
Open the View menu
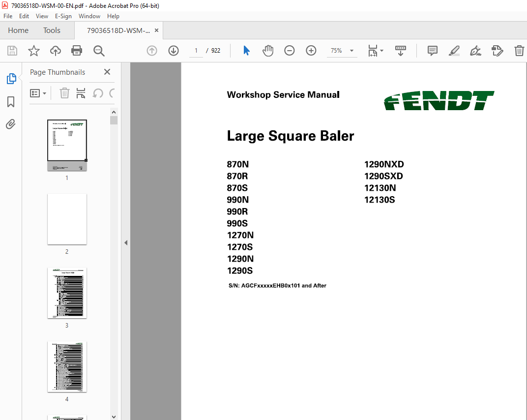[x=42, y=16]
